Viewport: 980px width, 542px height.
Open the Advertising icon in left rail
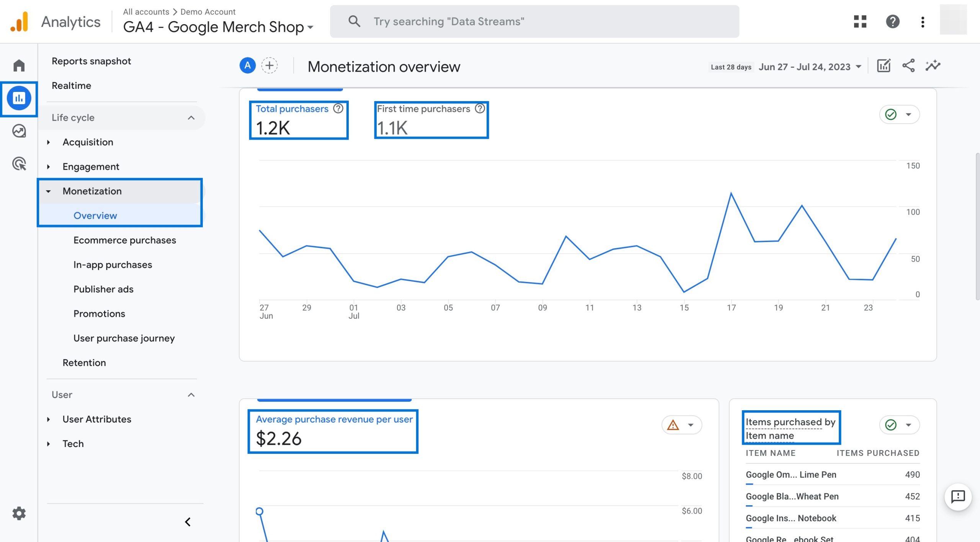(19, 164)
